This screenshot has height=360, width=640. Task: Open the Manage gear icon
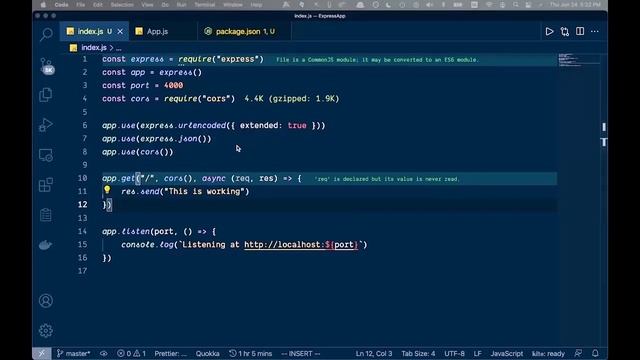point(46,330)
